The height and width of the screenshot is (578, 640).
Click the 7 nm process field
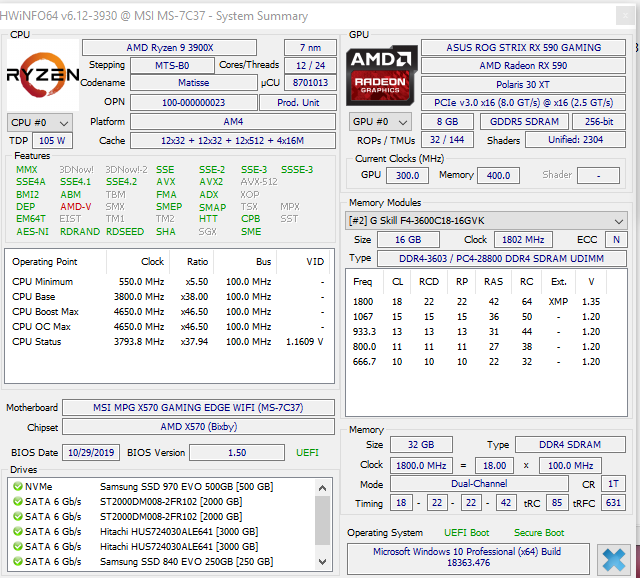[310, 48]
